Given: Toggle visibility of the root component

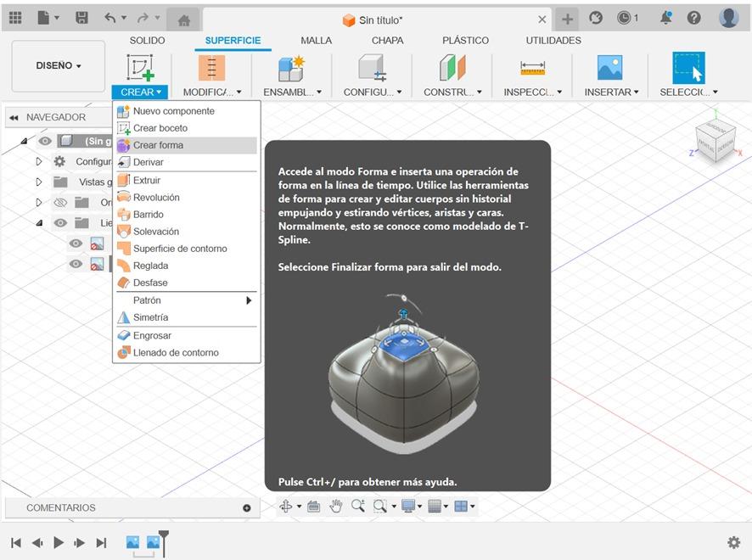Looking at the screenshot, I should click(45, 141).
